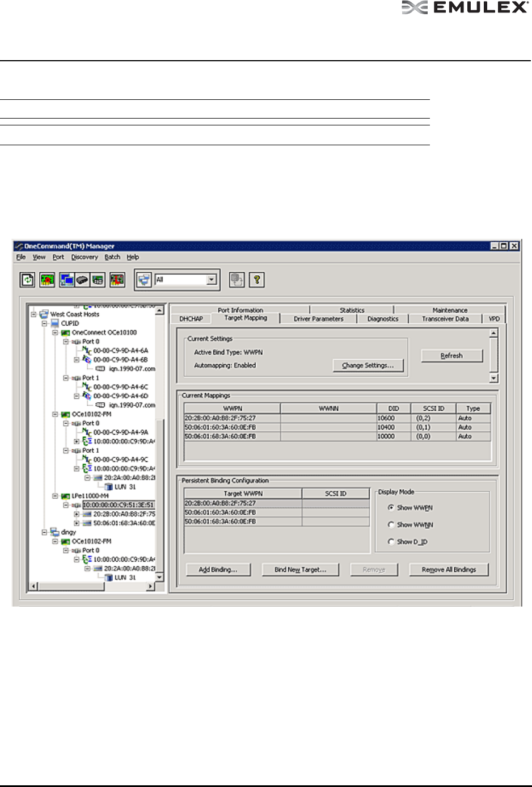Image resolution: width=532 pixels, height=787 pixels.
Task: Select the Show WWPN radio button
Action: click(x=391, y=508)
